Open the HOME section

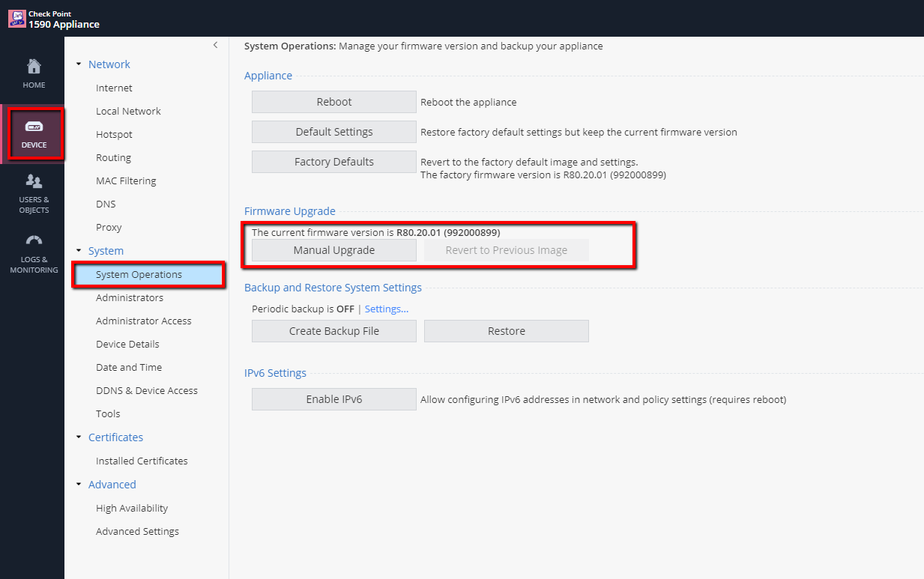[x=33, y=71]
